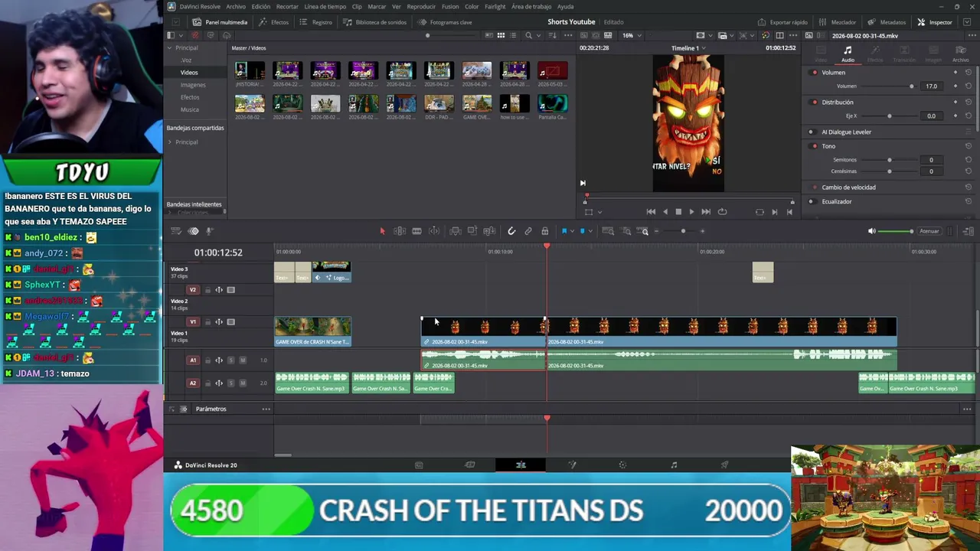Play in reverse in the viewer
The height and width of the screenshot is (551, 980).
click(665, 212)
